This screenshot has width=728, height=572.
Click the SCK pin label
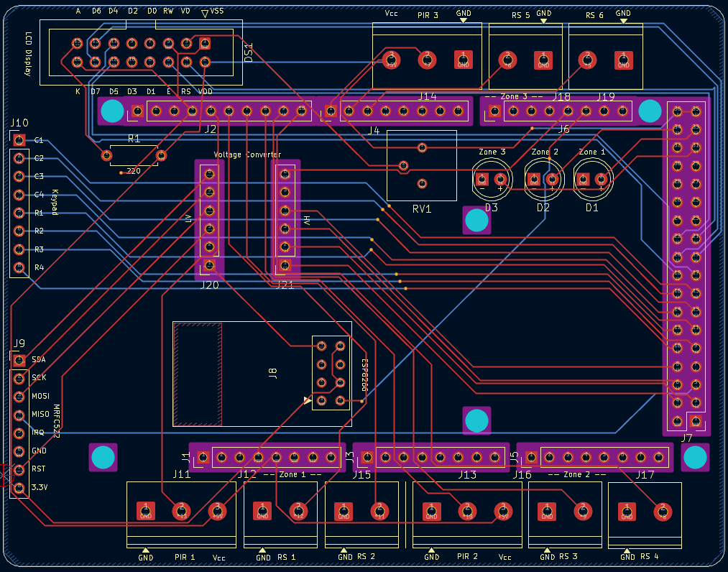pos(39,377)
